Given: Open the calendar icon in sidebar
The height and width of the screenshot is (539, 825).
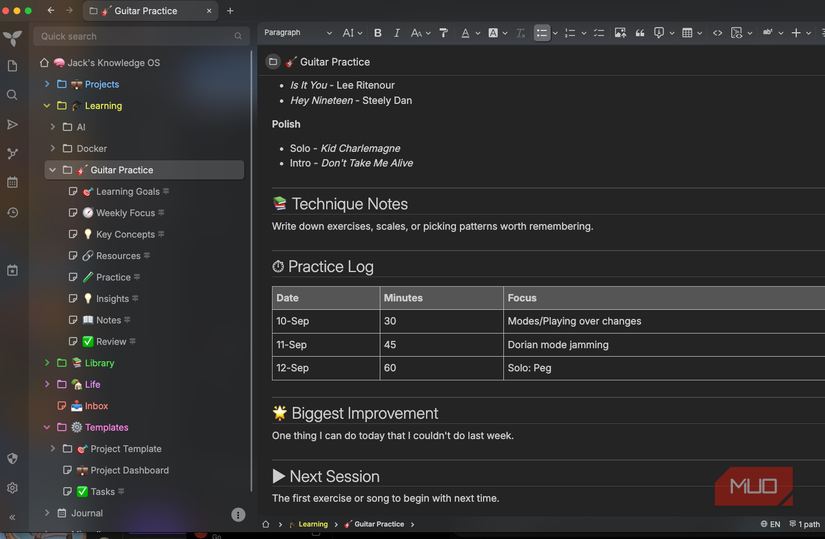Looking at the screenshot, I should [x=12, y=183].
